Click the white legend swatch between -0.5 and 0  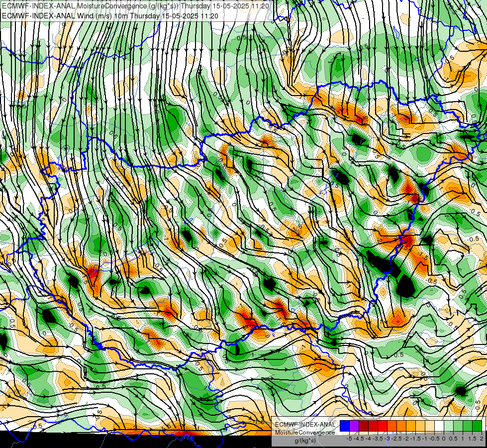tap(439, 426)
